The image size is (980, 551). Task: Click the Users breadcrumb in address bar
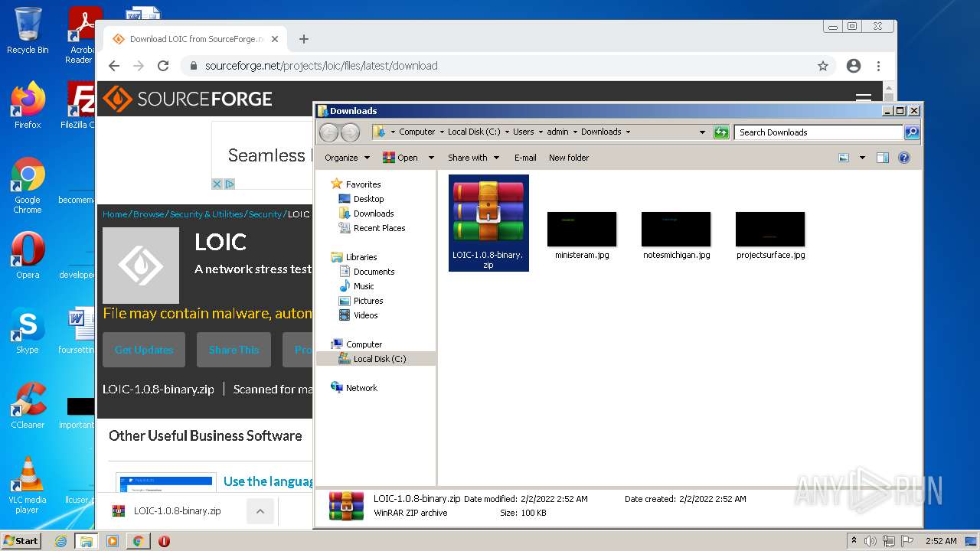[x=524, y=132]
